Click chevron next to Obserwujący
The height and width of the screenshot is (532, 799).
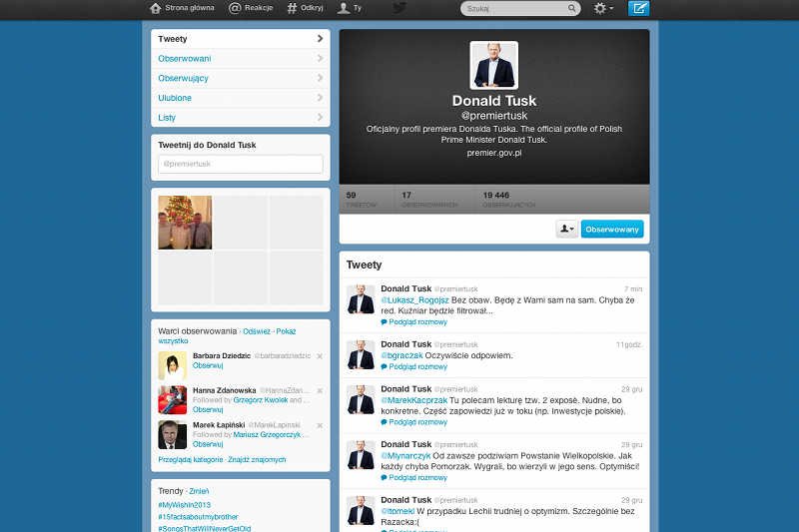[x=320, y=78]
